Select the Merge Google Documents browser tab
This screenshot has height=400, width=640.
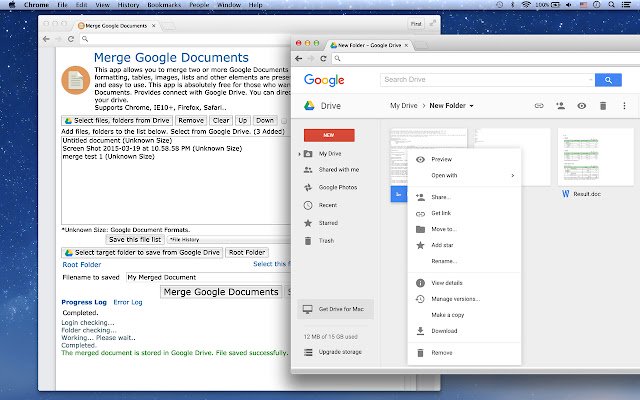click(x=116, y=26)
